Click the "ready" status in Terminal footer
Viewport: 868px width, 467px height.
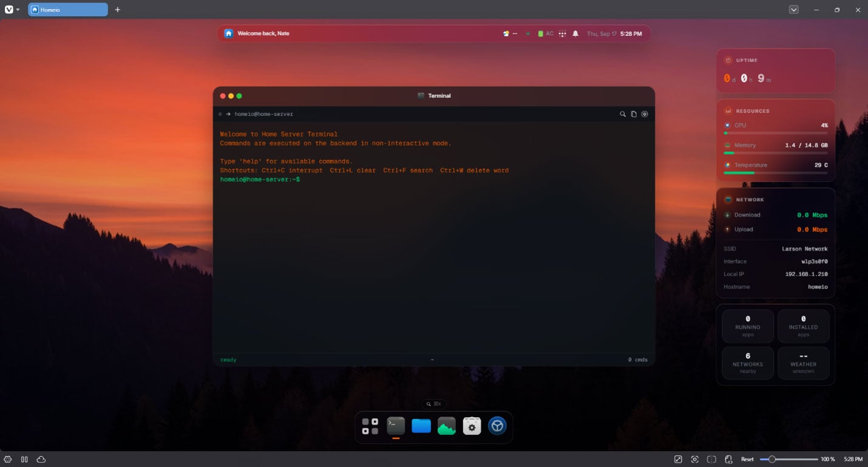coord(228,360)
